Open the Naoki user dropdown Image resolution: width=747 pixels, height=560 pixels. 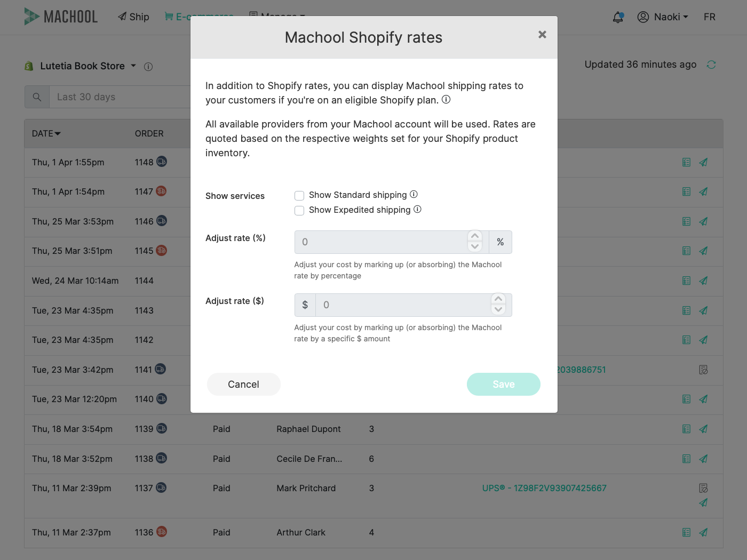click(663, 17)
